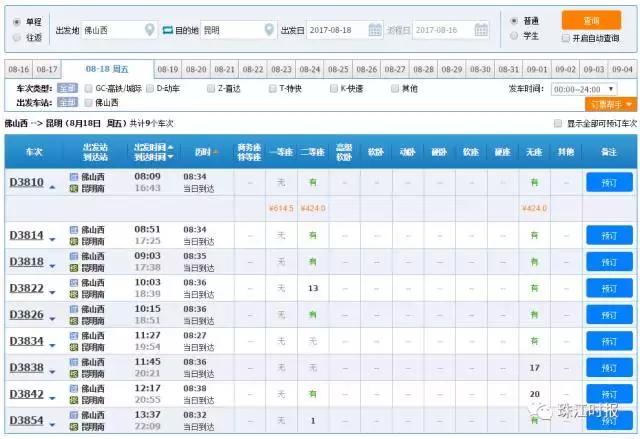Click first-class price ¥614.5 for D3810

tap(281, 208)
